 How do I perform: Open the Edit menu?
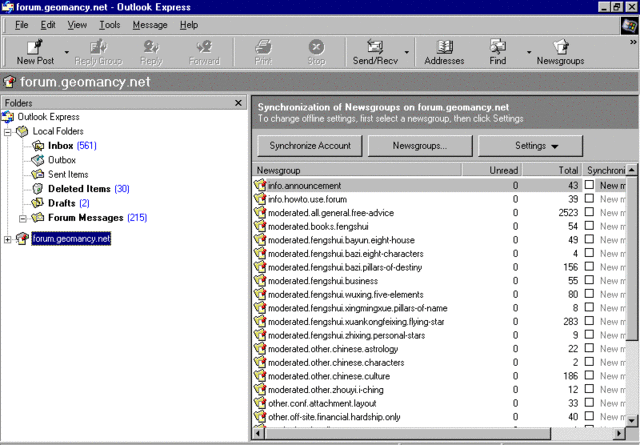tap(48, 25)
